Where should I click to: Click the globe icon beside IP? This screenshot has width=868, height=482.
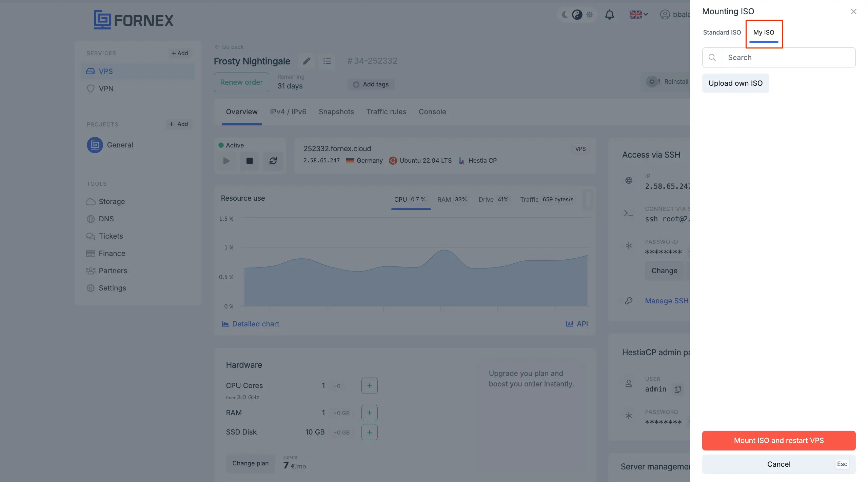[x=629, y=181]
